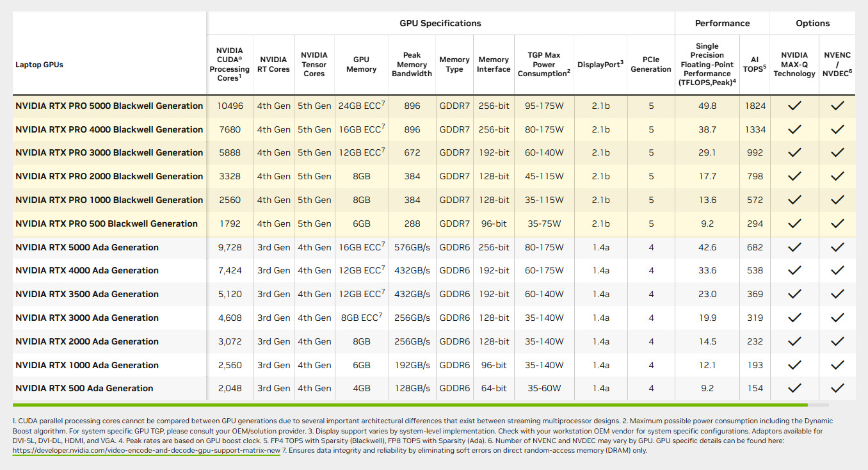Click the Laptop GPUs header cell
Viewport: 868px width, 470px height.
[39, 65]
